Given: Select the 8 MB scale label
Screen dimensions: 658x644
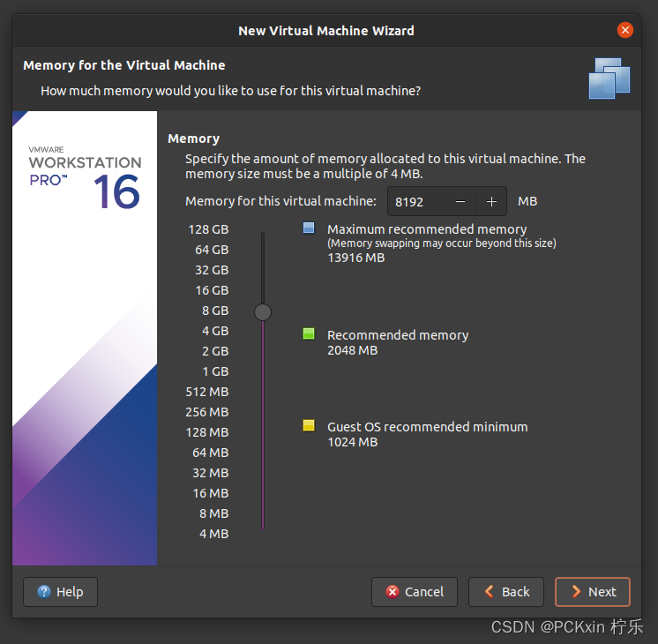Looking at the screenshot, I should pyautogui.click(x=213, y=513).
